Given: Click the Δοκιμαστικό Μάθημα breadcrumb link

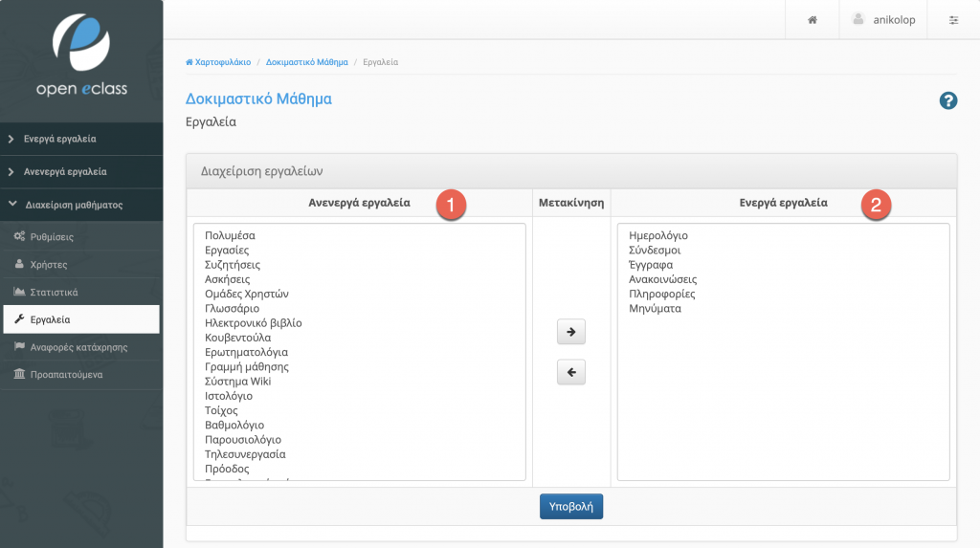Looking at the screenshot, I should point(306,62).
